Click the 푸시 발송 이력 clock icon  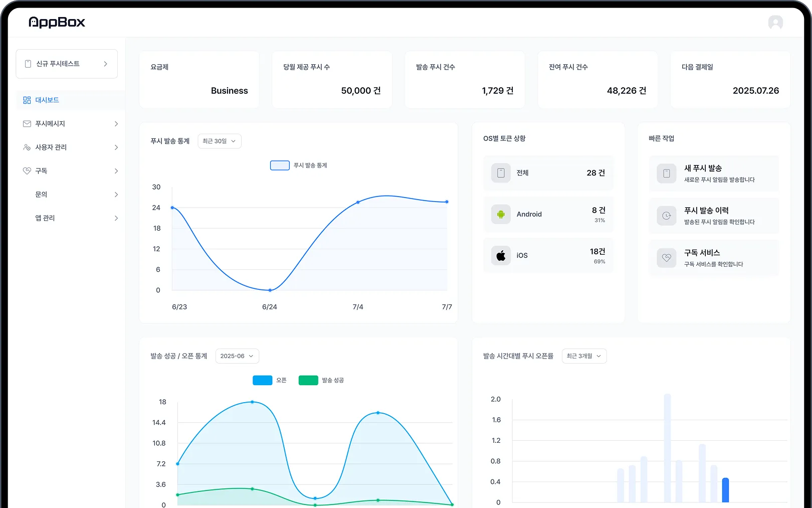coord(666,216)
